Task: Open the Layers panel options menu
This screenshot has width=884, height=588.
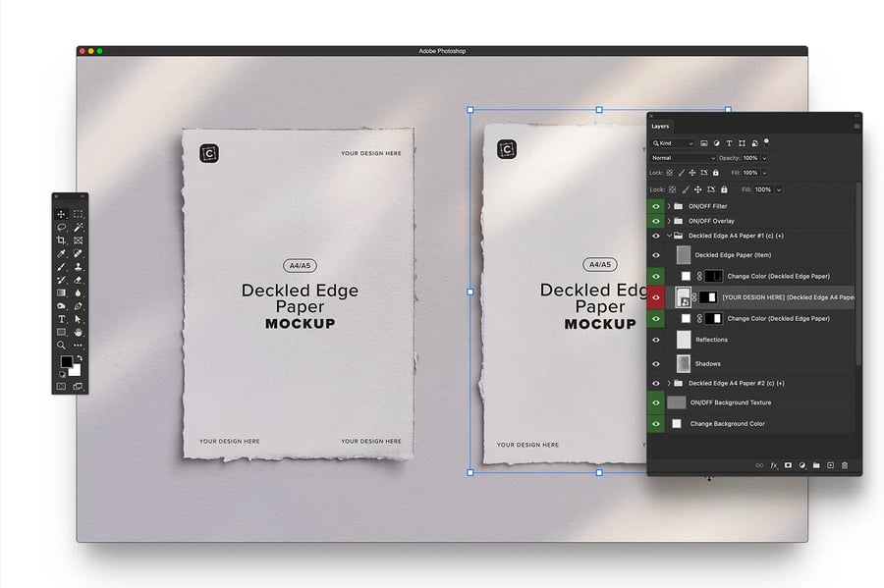Action: [856, 126]
